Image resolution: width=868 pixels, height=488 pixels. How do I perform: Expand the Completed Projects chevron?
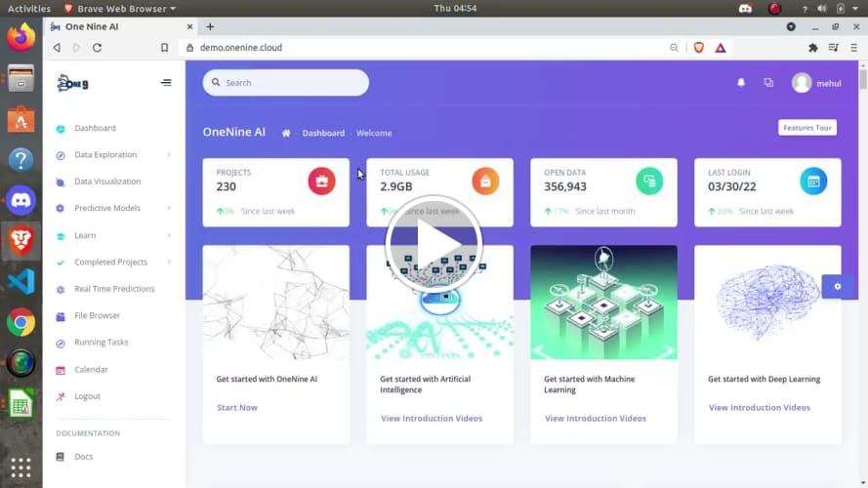click(x=169, y=262)
